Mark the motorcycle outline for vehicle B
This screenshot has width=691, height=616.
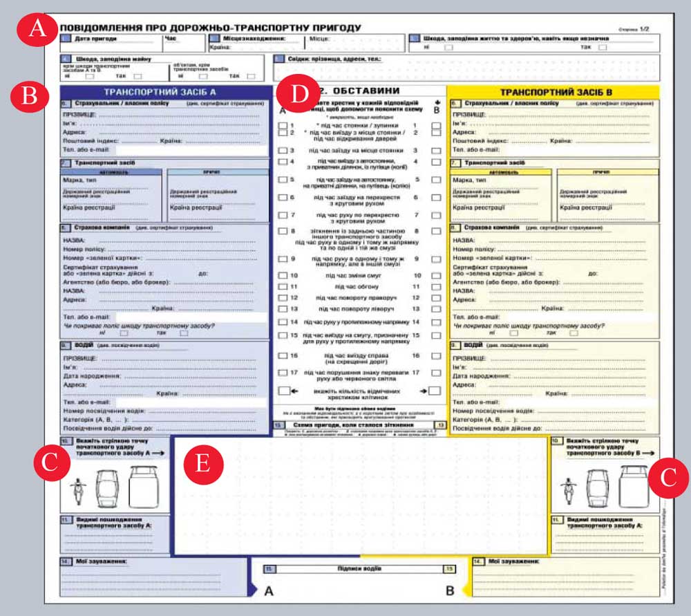click(x=569, y=491)
